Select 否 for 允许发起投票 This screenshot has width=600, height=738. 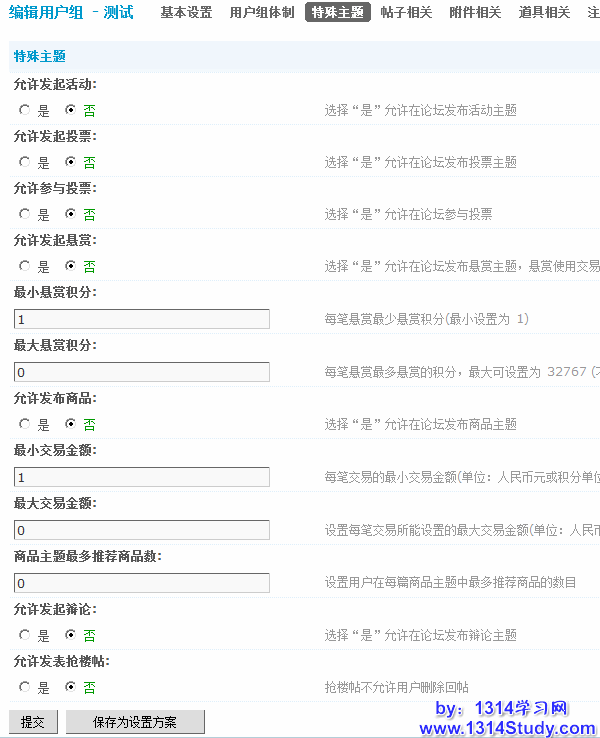71,162
